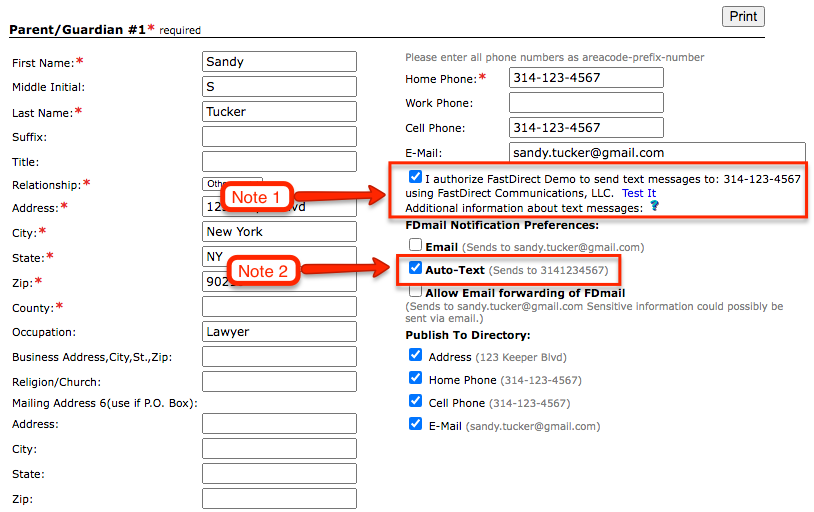Image resolution: width=814 pixels, height=512 pixels.
Task: Click the text message help question icon
Action: [x=653, y=207]
